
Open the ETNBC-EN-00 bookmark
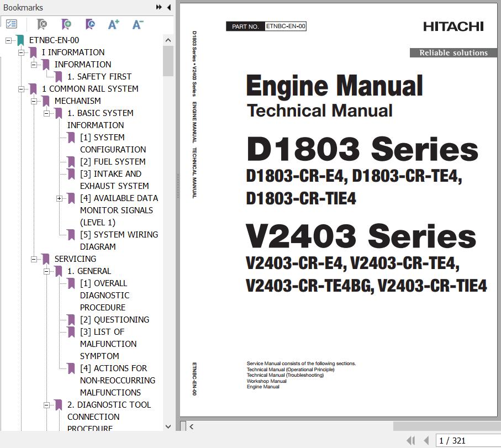tap(54, 40)
